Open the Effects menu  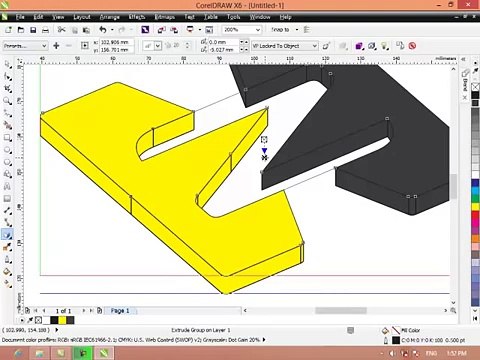click(x=137, y=17)
